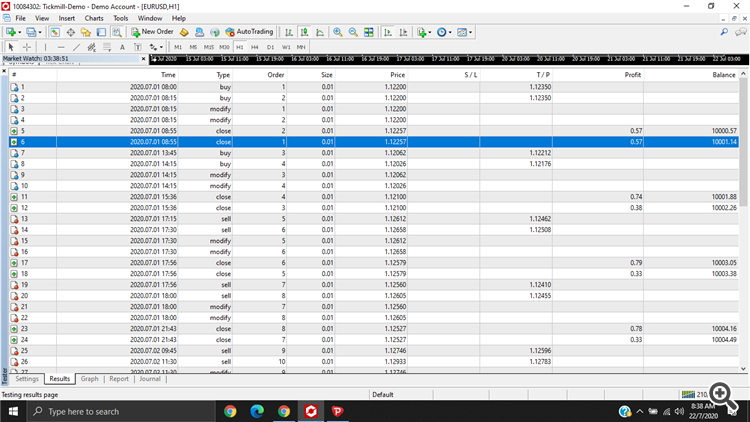
Task: Switch to the D1 timeframe
Action: coord(270,47)
